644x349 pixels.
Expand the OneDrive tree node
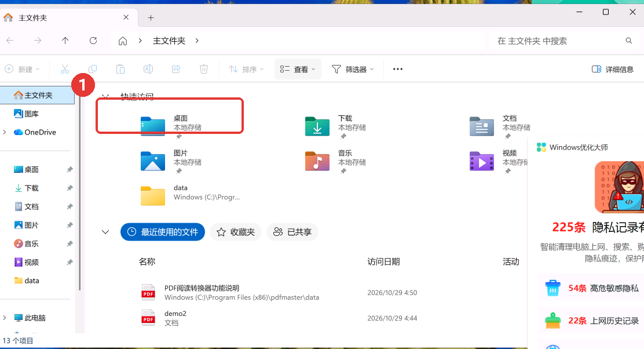pyautogui.click(x=5, y=132)
